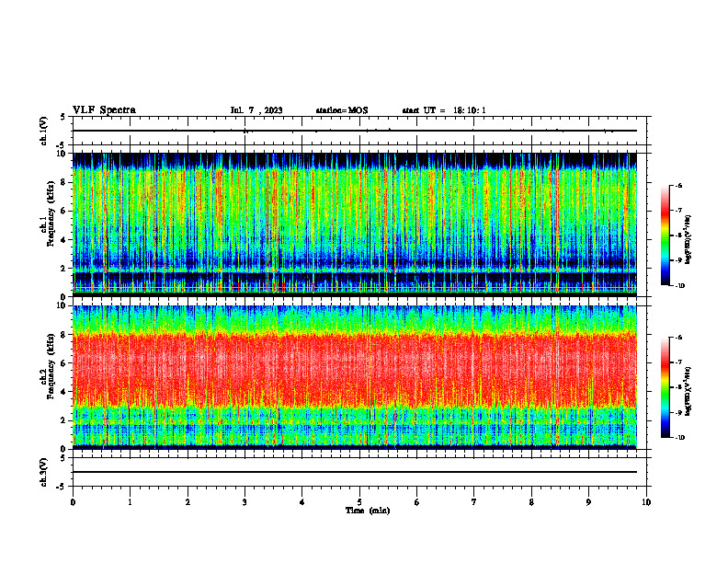Click the 'ch.3(V)' waveform axis label
This screenshot has height=563, width=728.
click(44, 472)
